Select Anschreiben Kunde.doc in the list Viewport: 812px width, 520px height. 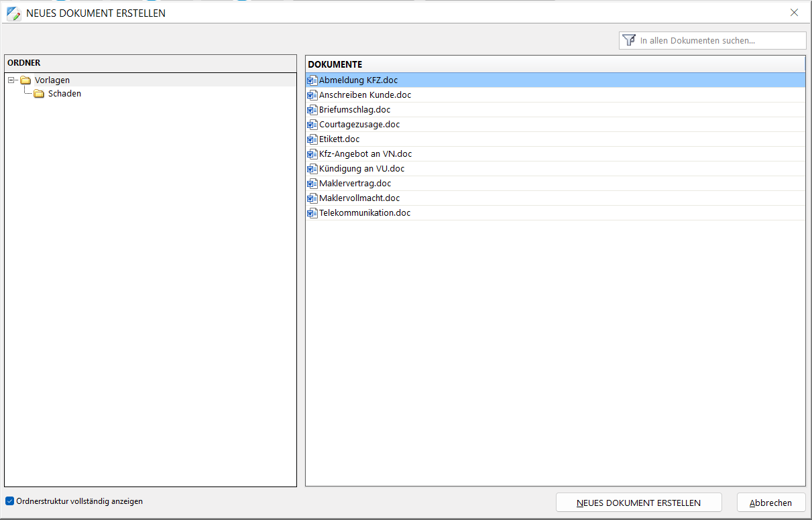365,95
